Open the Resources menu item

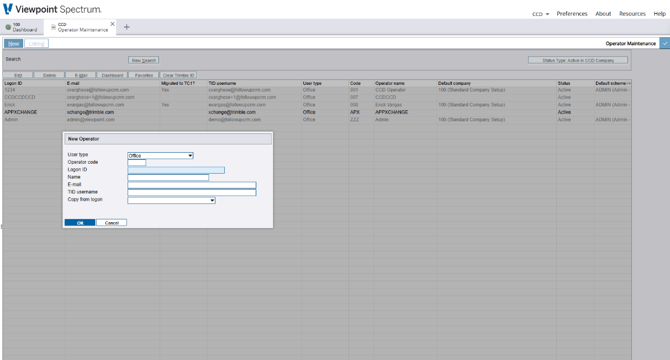[x=632, y=14]
